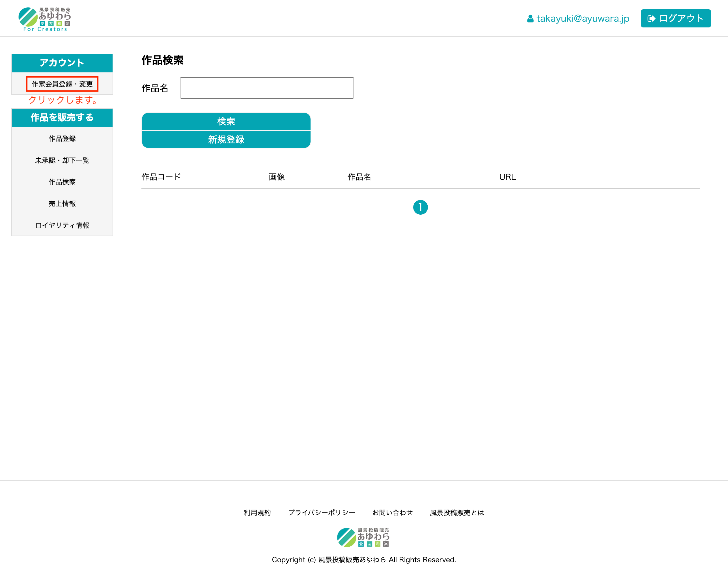
Task: Click the ログアウト button
Action: click(676, 18)
